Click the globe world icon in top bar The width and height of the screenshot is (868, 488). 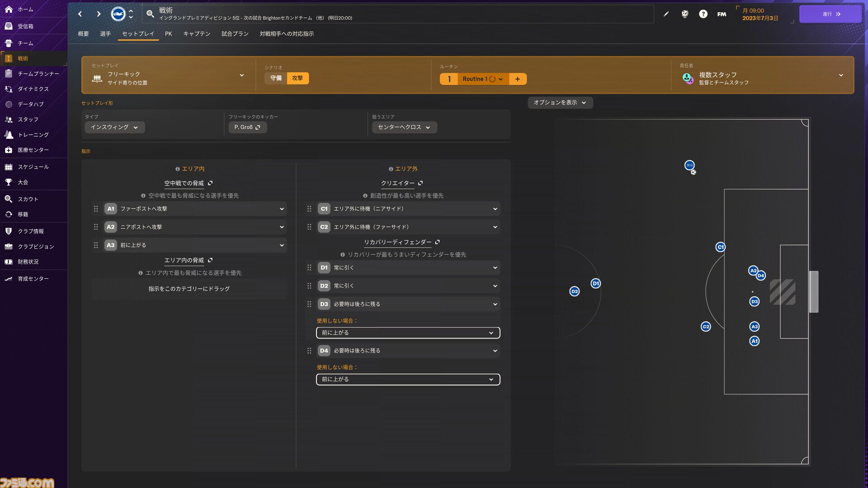click(x=685, y=14)
